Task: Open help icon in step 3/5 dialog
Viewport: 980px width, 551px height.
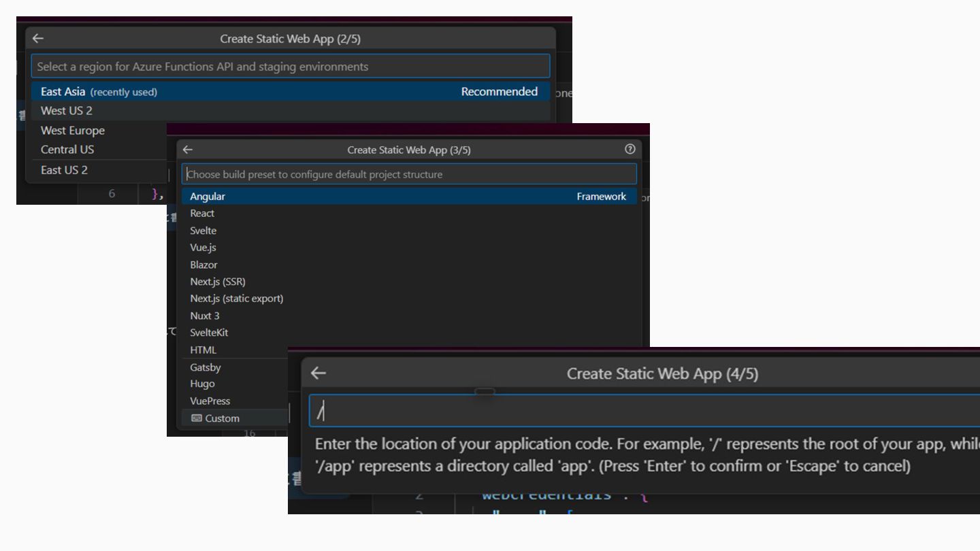Action: point(630,149)
